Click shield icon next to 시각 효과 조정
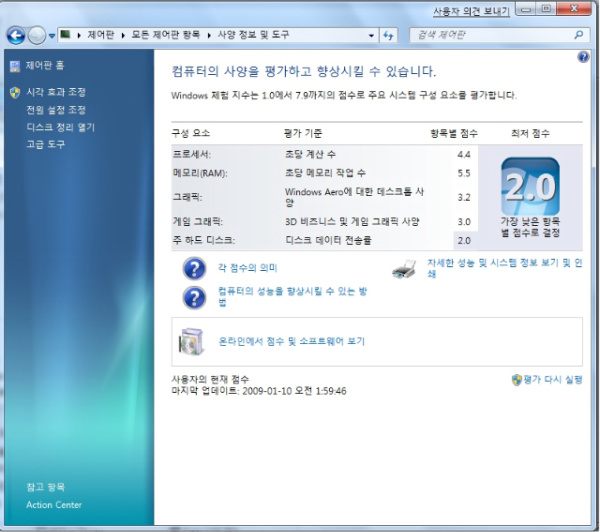Screen dimensions: 600x532 pos(15,92)
